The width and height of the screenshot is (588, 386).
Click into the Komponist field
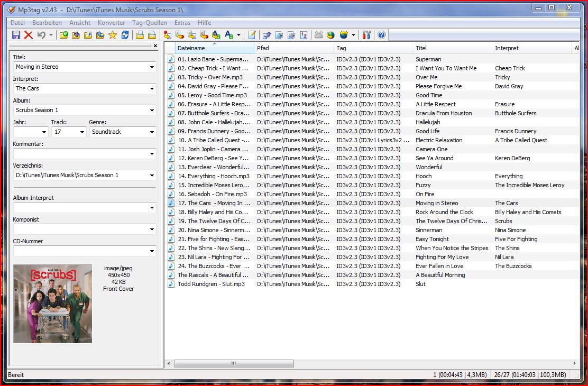[x=85, y=229]
